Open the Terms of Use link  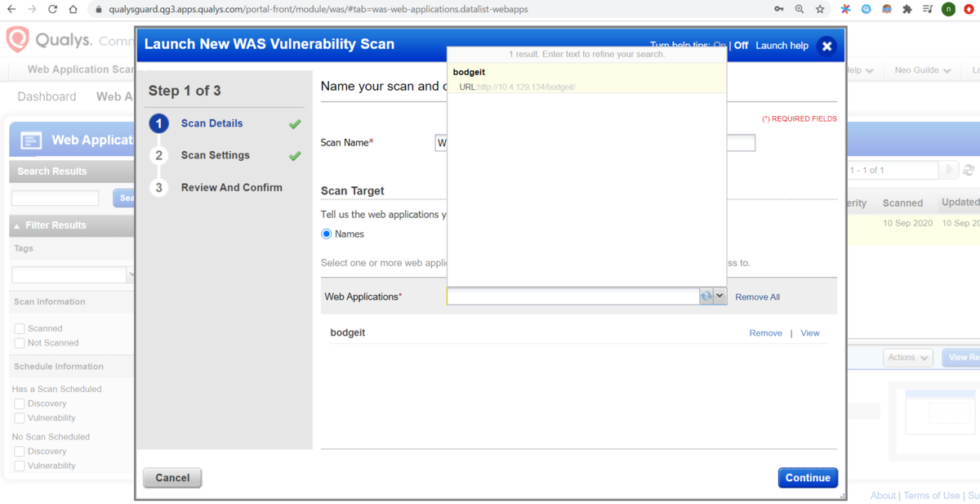click(x=932, y=496)
